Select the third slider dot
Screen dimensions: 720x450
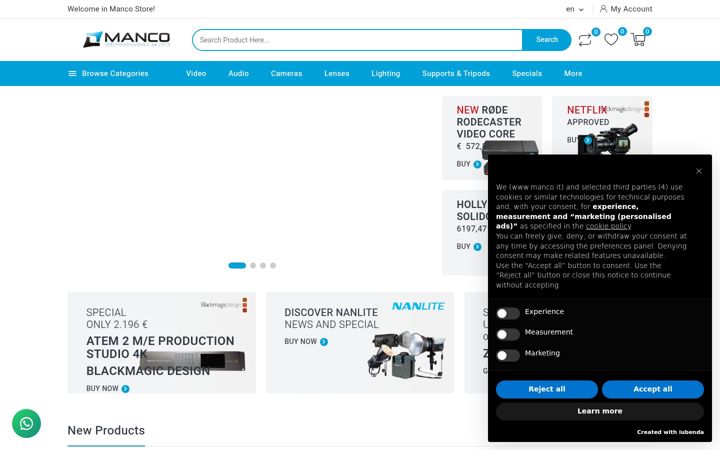click(x=263, y=265)
